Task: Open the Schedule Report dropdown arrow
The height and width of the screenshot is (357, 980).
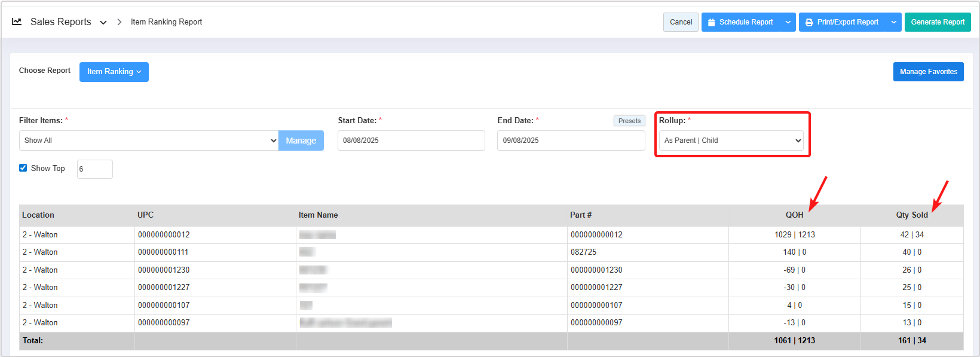Action: pos(788,22)
